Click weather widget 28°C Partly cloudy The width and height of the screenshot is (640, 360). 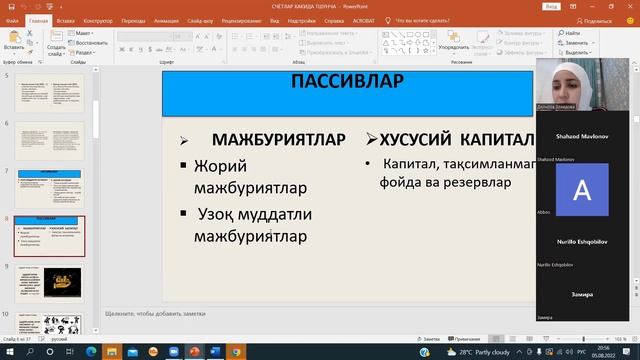[478, 352]
